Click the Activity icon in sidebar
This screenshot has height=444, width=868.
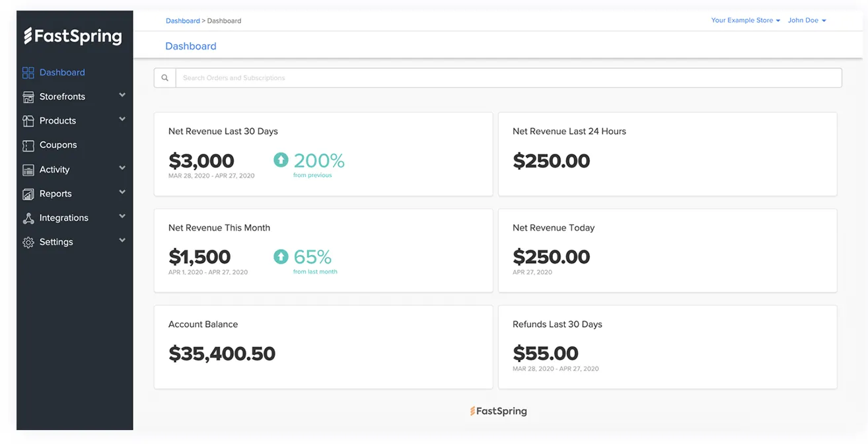pos(28,170)
